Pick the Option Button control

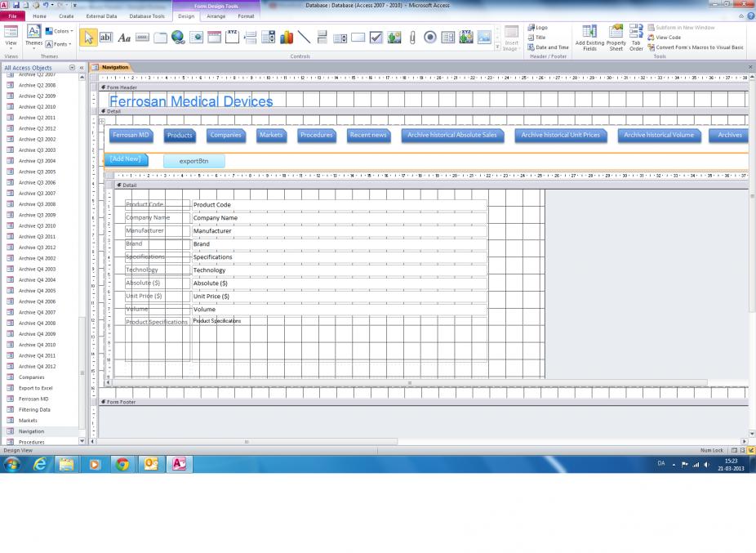coord(430,37)
